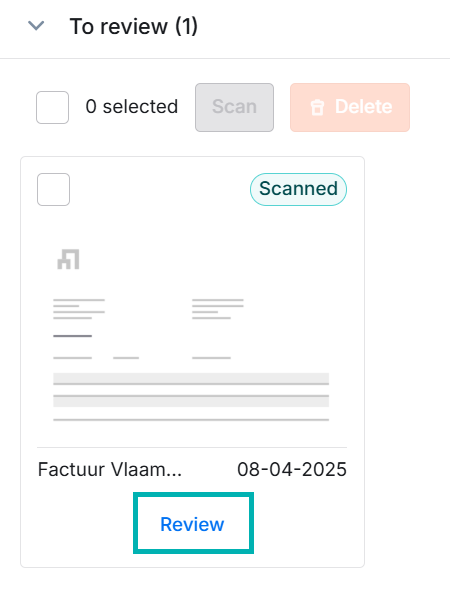450x589 pixels.
Task: Tick the select-all checkbox beside 0 selected
Action: [52, 107]
